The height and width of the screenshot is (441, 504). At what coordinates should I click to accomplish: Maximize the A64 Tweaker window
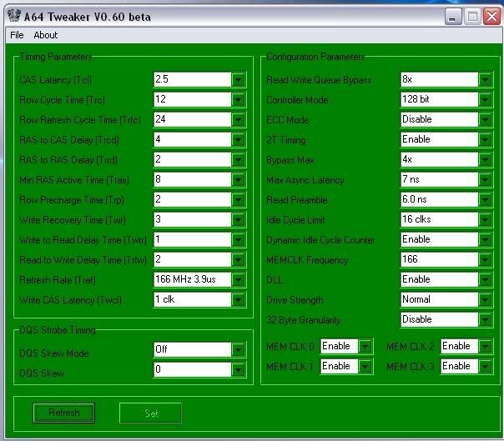tap(472, 17)
